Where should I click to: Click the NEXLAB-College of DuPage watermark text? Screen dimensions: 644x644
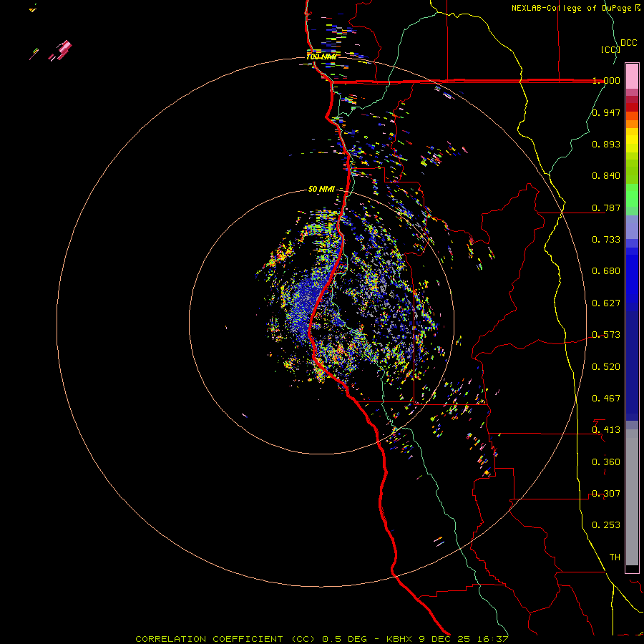point(572,8)
